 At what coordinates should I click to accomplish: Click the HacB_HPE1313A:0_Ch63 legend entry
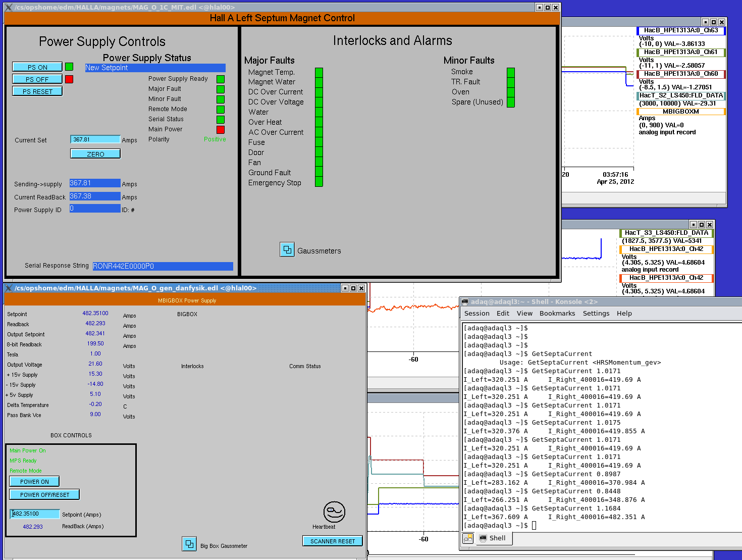coord(681,30)
